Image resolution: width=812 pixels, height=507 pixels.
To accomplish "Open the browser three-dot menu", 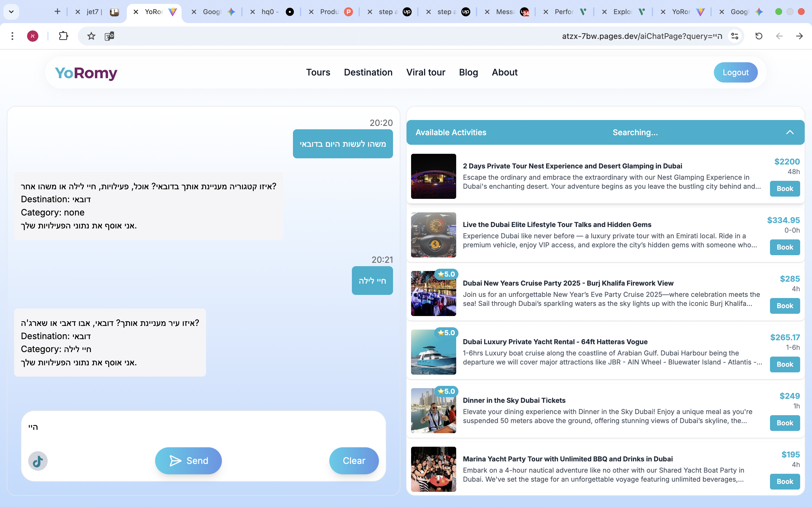I will 12,36.
